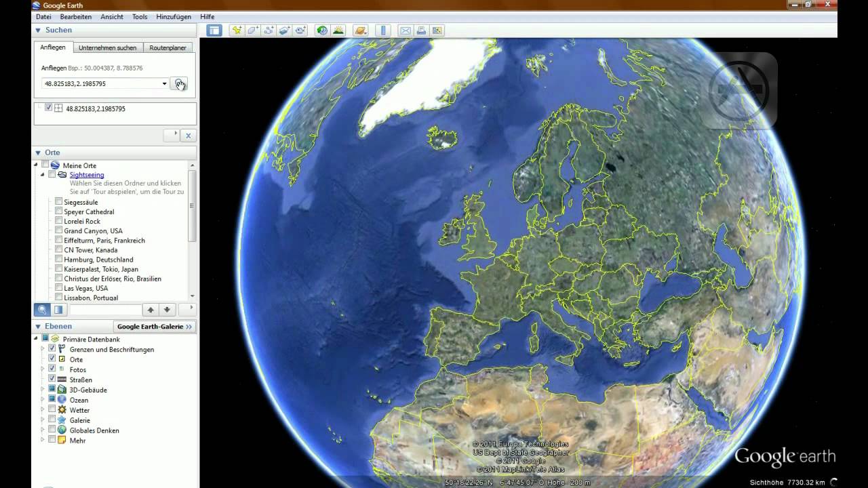868x488 pixels.
Task: Expand the 3D-Gebäude layer node
Action: coord(43,390)
